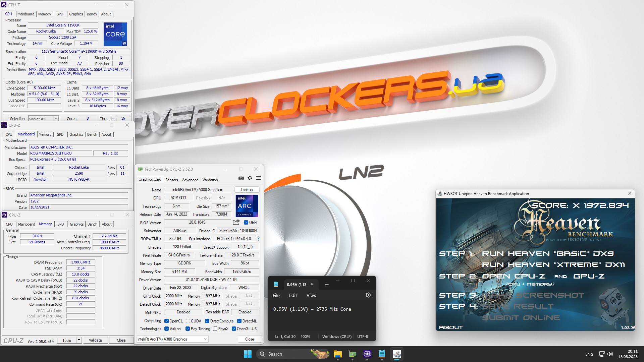644x362 pixels.
Task: Click the GPU-Z screenshot camera icon
Action: pyautogui.click(x=241, y=178)
